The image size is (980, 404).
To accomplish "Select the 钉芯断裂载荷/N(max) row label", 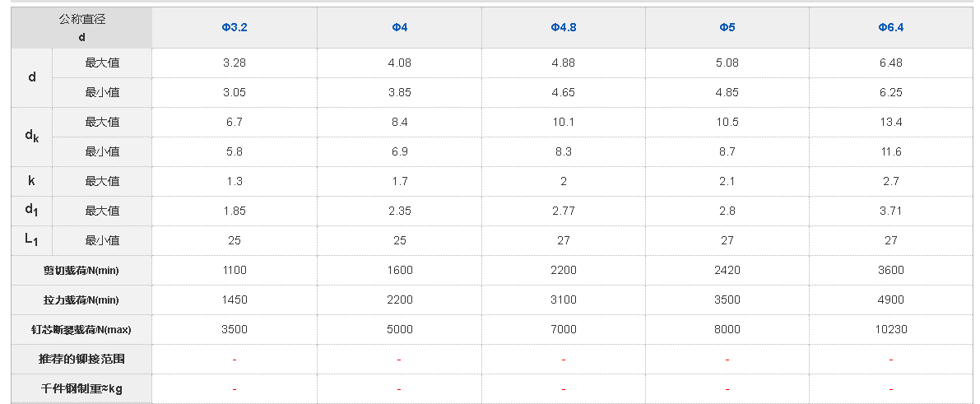I will point(81,329).
